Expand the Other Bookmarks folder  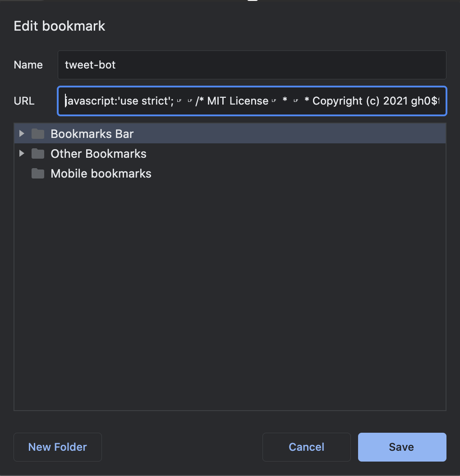[22, 154]
